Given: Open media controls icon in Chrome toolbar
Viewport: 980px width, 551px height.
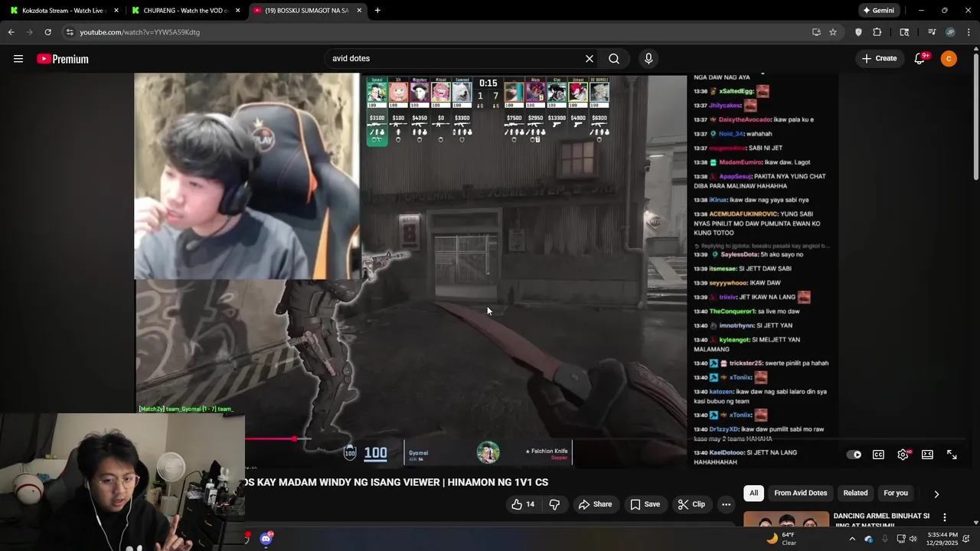Looking at the screenshot, I should click(932, 32).
